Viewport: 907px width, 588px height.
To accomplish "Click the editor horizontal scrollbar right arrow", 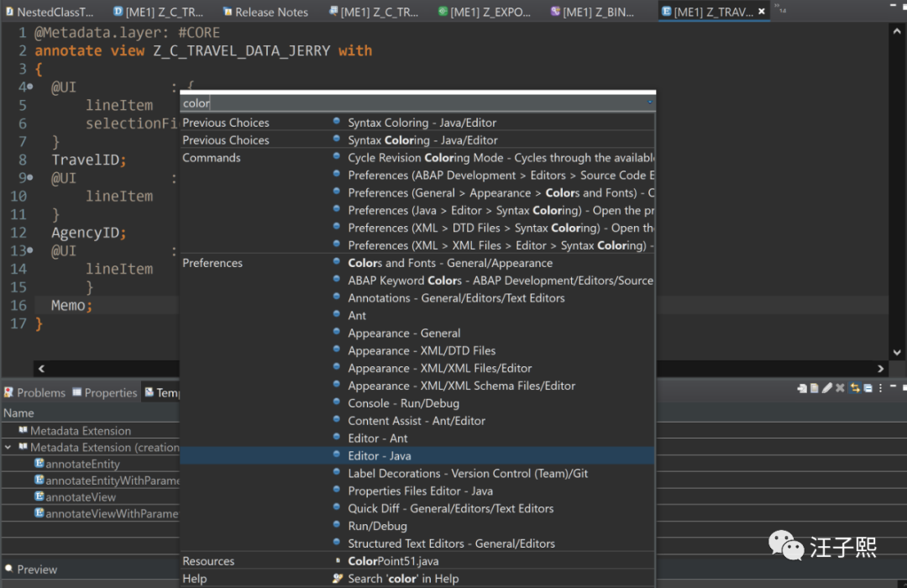I will 881,368.
